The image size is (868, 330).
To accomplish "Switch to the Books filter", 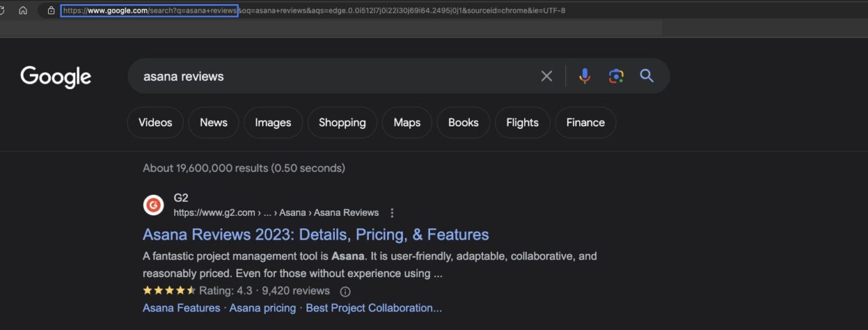I will click(x=463, y=123).
